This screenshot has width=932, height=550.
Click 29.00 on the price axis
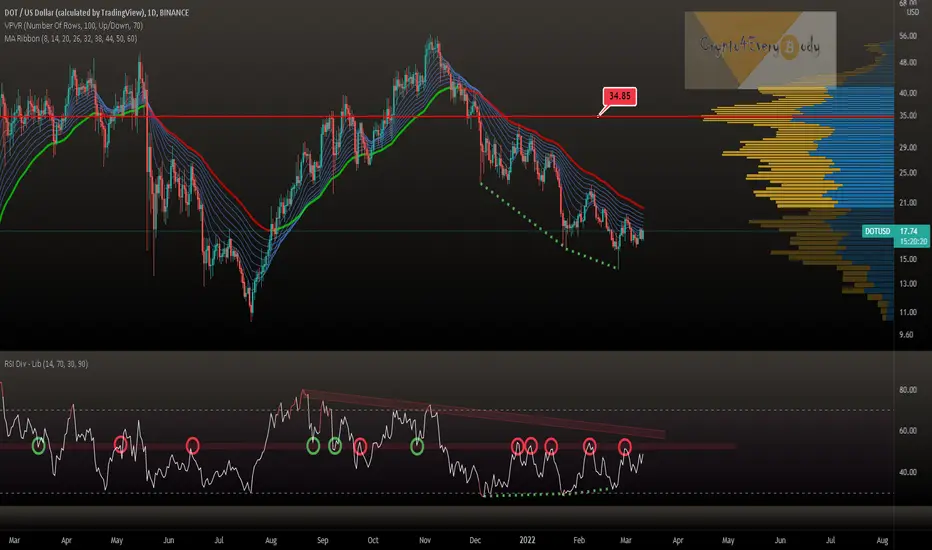click(908, 147)
